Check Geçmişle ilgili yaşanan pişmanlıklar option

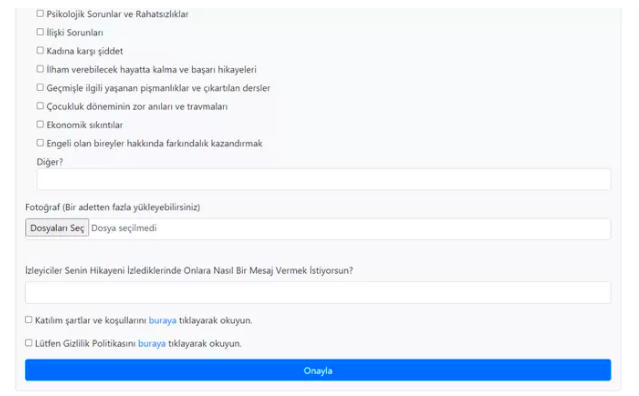coord(40,87)
